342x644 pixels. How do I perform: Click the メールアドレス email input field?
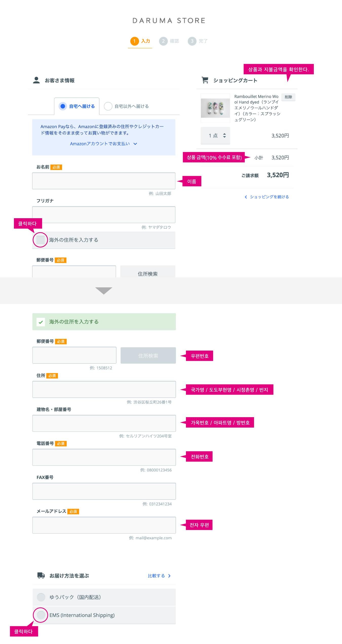(104, 525)
